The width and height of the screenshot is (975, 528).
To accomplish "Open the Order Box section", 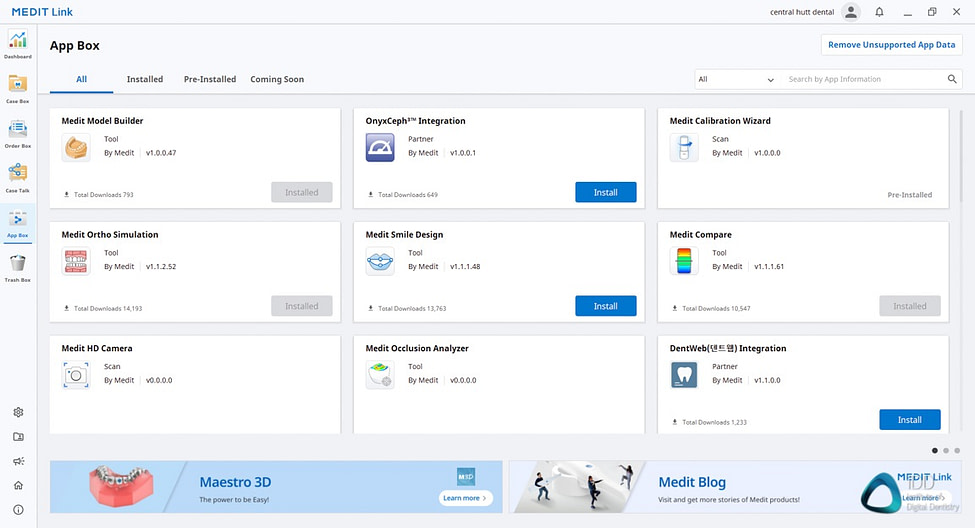I will (x=17, y=132).
